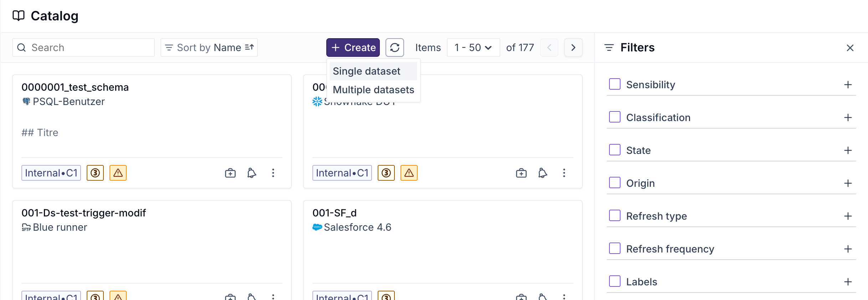Open the 001-Ds-test-trigger-modif dataset

point(83,213)
